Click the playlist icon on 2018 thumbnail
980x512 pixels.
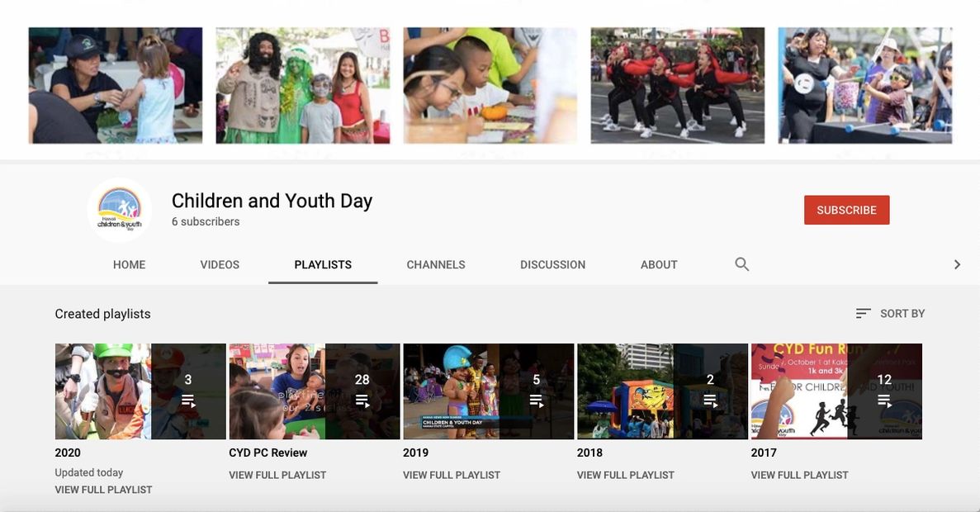pyautogui.click(x=710, y=401)
